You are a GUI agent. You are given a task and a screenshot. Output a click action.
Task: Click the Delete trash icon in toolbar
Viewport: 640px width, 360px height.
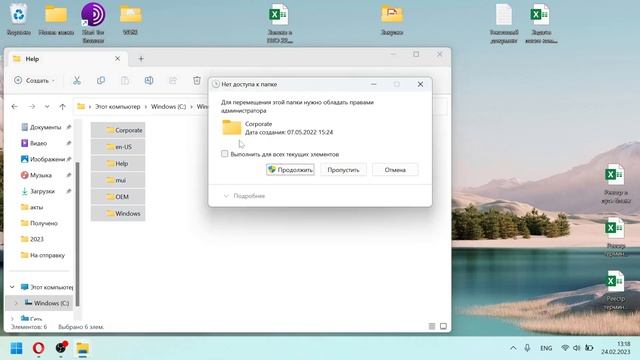(x=197, y=80)
